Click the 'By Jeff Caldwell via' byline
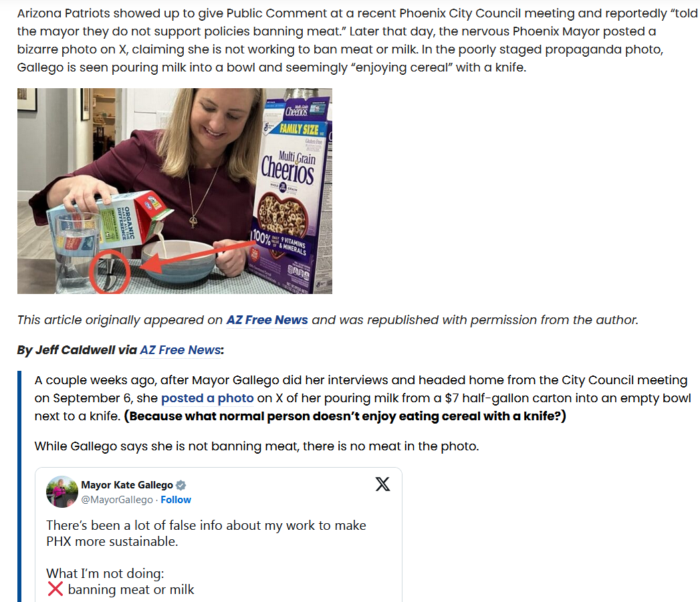Image resolution: width=700 pixels, height=602 pixels. pos(77,350)
